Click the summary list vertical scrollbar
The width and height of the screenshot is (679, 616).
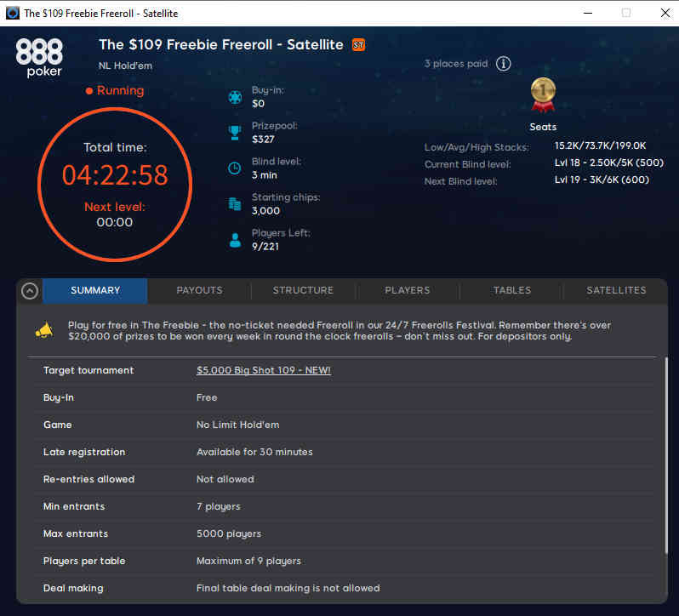coord(666,455)
